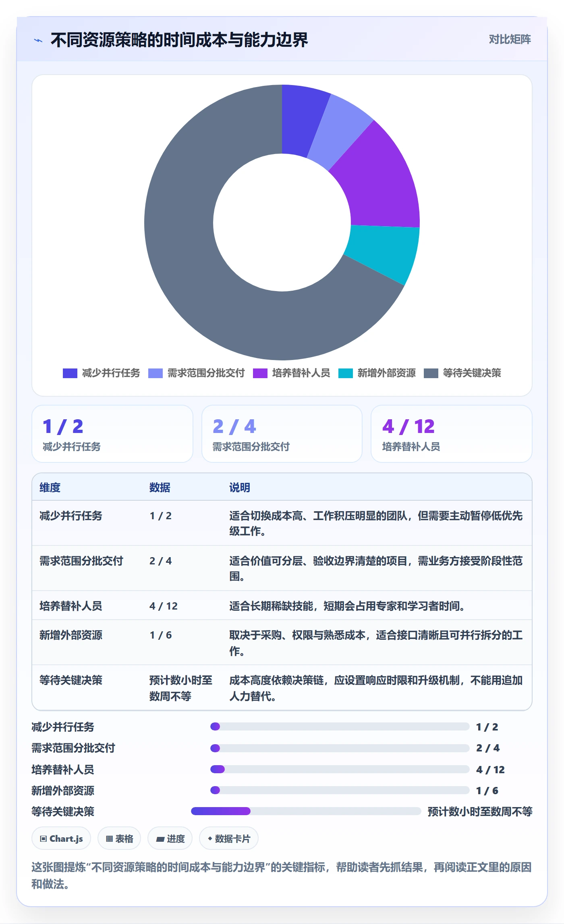
Task: Click progress value 2 / 4
Action: point(488,748)
